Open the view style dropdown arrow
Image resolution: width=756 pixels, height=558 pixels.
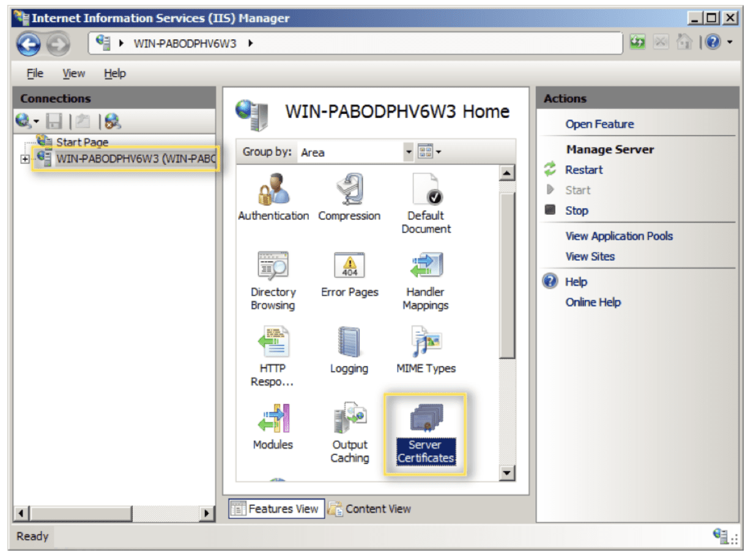[x=439, y=152]
